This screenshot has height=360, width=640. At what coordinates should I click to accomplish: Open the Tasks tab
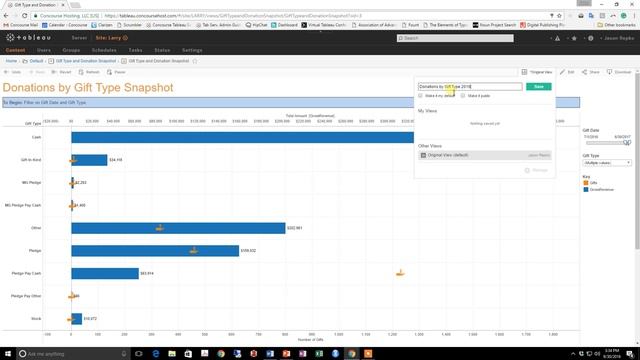point(135,50)
